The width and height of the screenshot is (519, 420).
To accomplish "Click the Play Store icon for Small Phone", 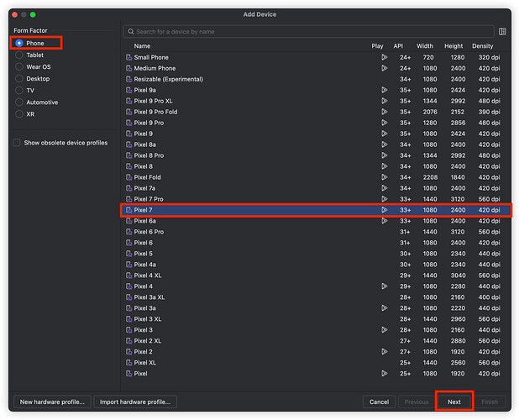I will point(384,57).
